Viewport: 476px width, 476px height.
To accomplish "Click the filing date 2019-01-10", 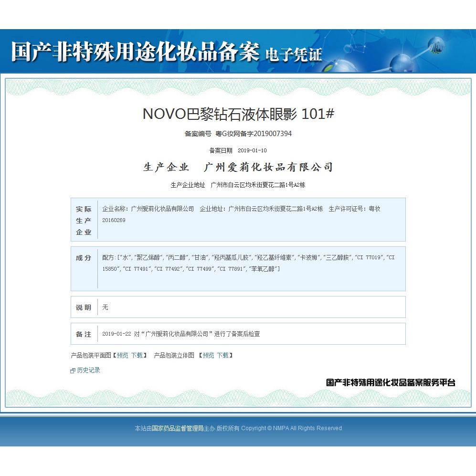I will pyautogui.click(x=252, y=150).
